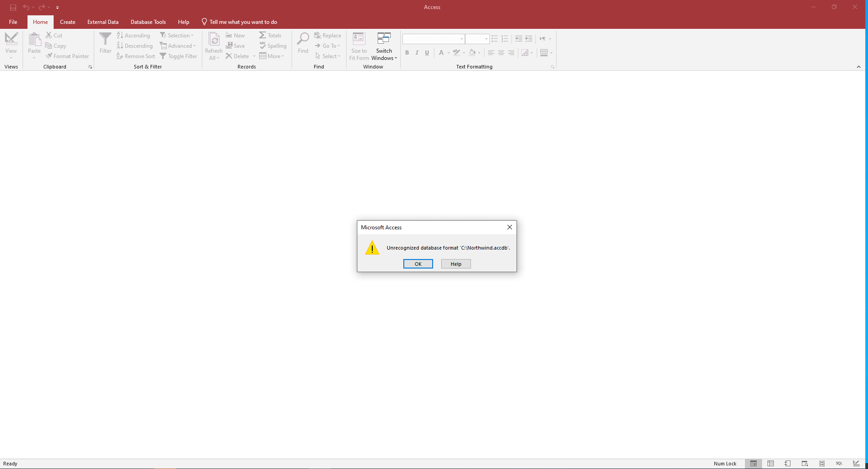Open Design View from the status bar
Screen dimensions: 868x469
856,463
